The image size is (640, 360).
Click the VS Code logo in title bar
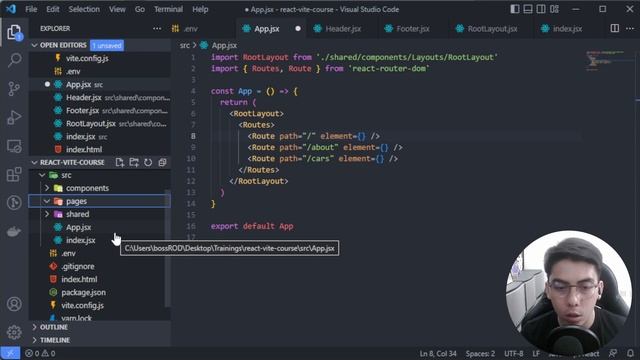[11, 9]
